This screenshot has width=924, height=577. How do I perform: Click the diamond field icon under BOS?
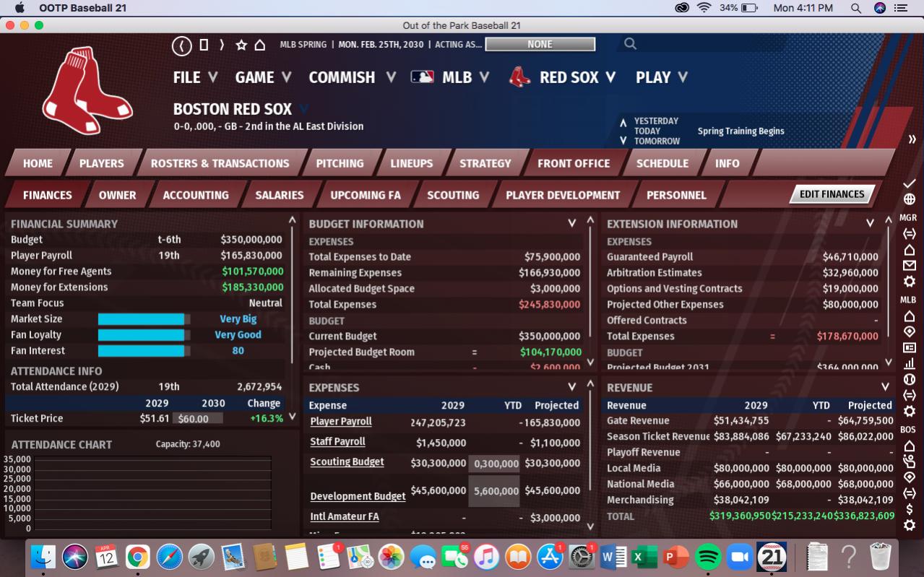click(910, 477)
